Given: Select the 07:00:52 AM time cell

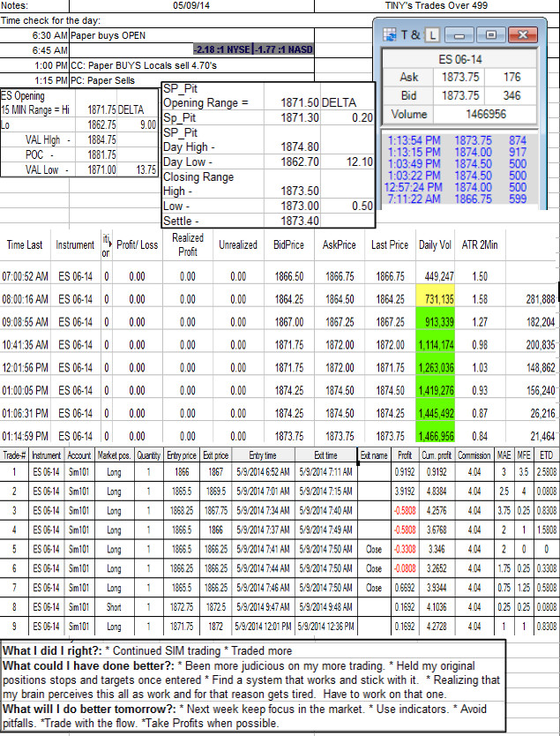Looking at the screenshot, I should coord(25,276).
